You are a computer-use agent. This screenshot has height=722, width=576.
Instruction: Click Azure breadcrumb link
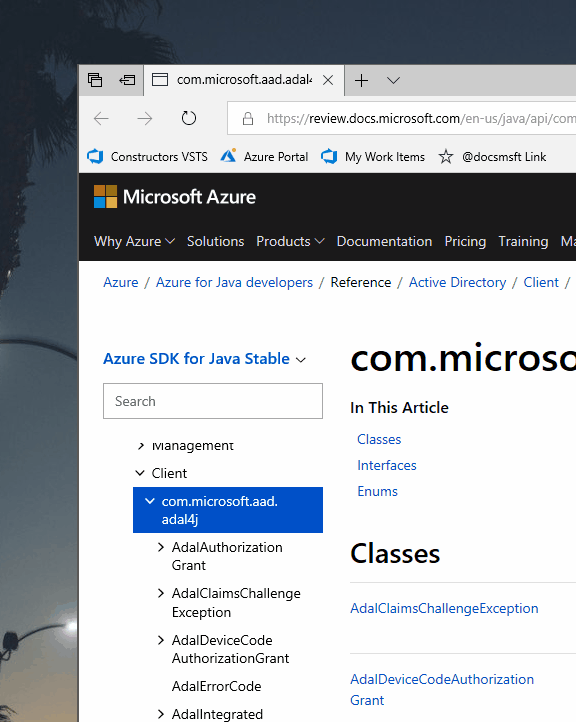[x=121, y=282]
